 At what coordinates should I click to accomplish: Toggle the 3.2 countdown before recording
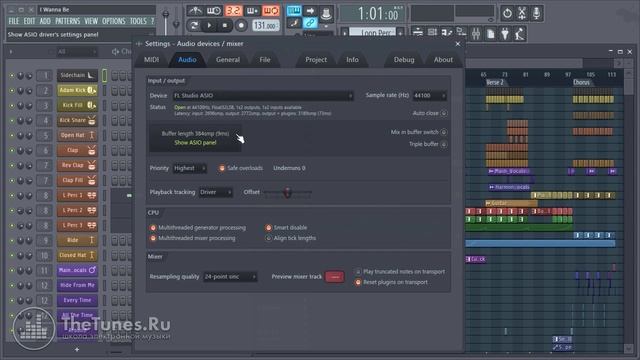(233, 11)
